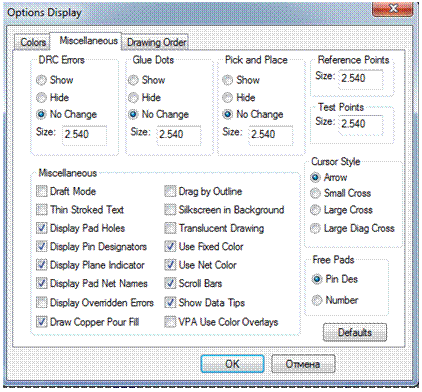Cancel with the Отмена button

point(303,364)
